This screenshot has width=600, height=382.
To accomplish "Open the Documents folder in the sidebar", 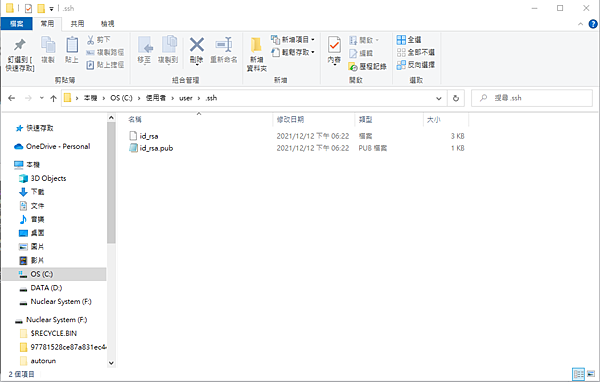I will (x=37, y=206).
